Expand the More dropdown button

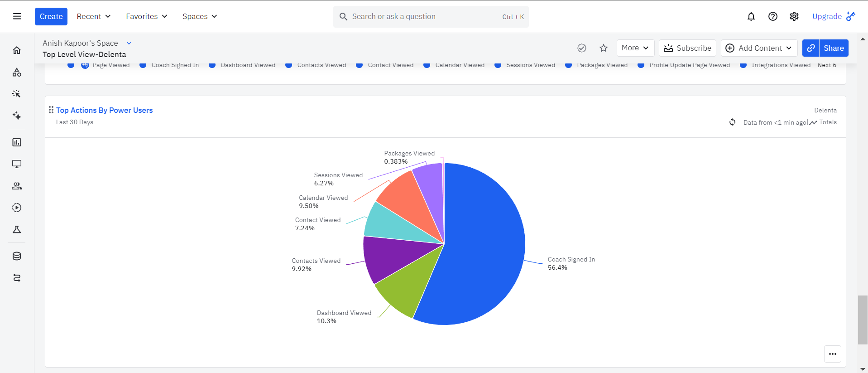[x=635, y=48]
